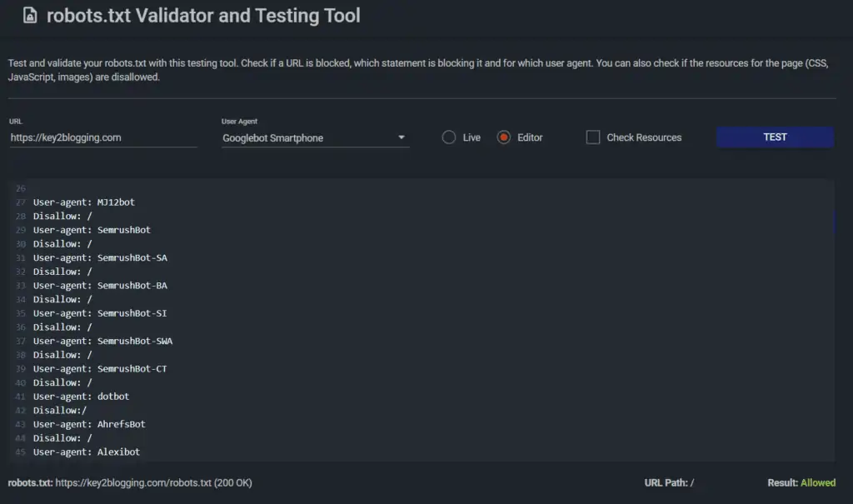The image size is (853, 504).
Task: Enable the Check Resources checkbox
Action: pyautogui.click(x=593, y=137)
